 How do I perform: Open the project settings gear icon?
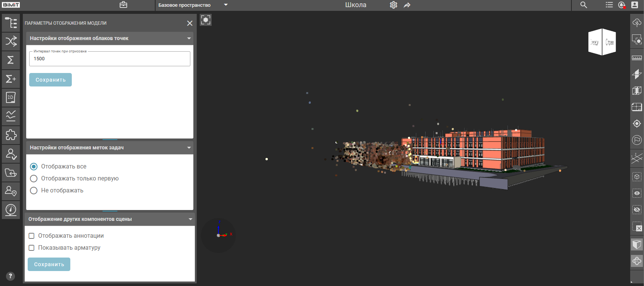point(393,5)
